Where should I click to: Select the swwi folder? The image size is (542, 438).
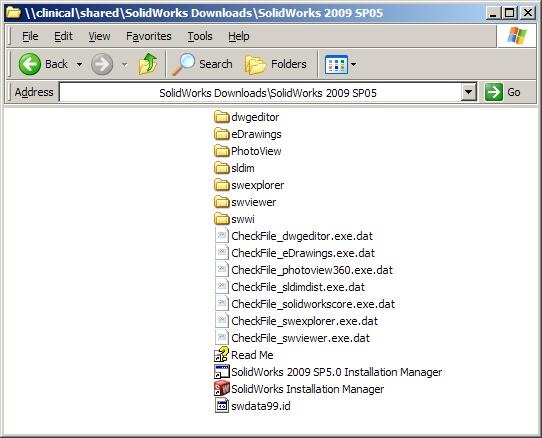(x=234, y=219)
